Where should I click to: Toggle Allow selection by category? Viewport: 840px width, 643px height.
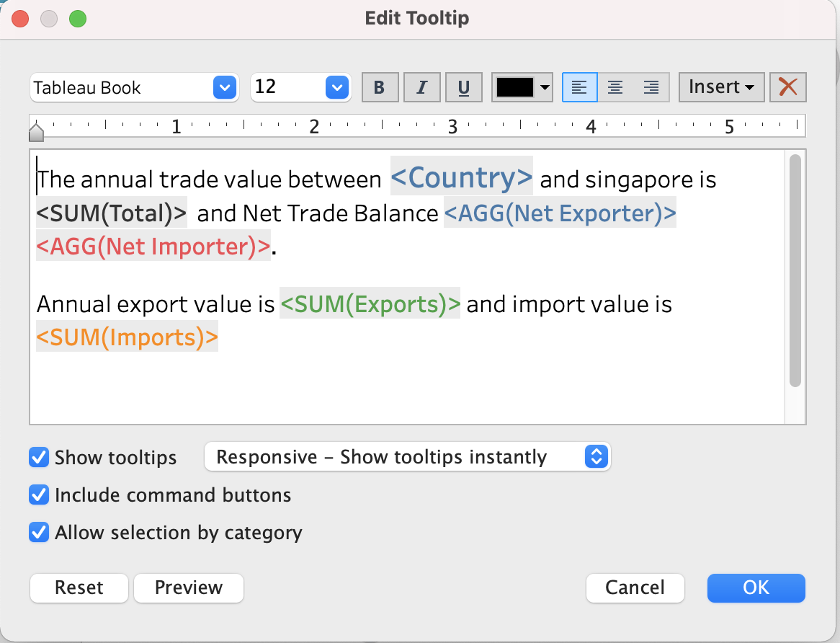click(x=38, y=533)
